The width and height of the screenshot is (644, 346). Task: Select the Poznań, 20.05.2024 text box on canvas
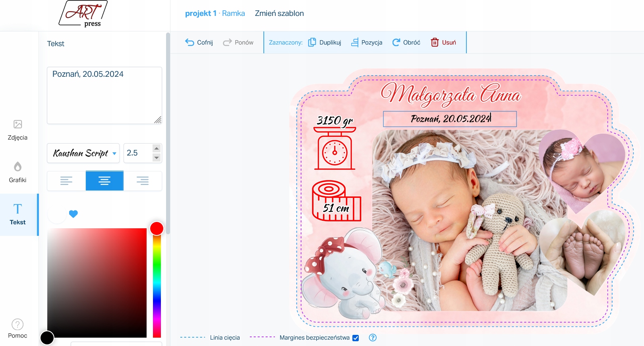[450, 119]
